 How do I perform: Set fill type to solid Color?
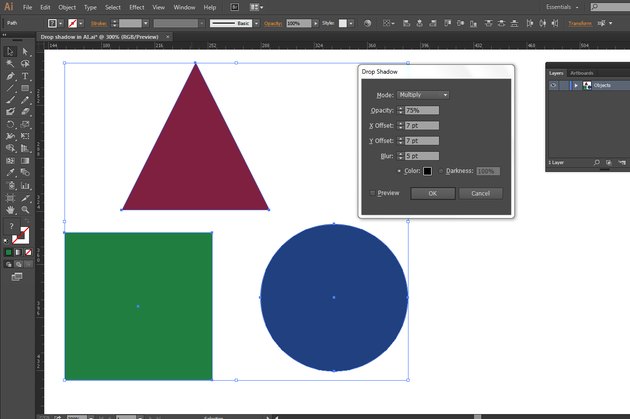tap(8, 252)
